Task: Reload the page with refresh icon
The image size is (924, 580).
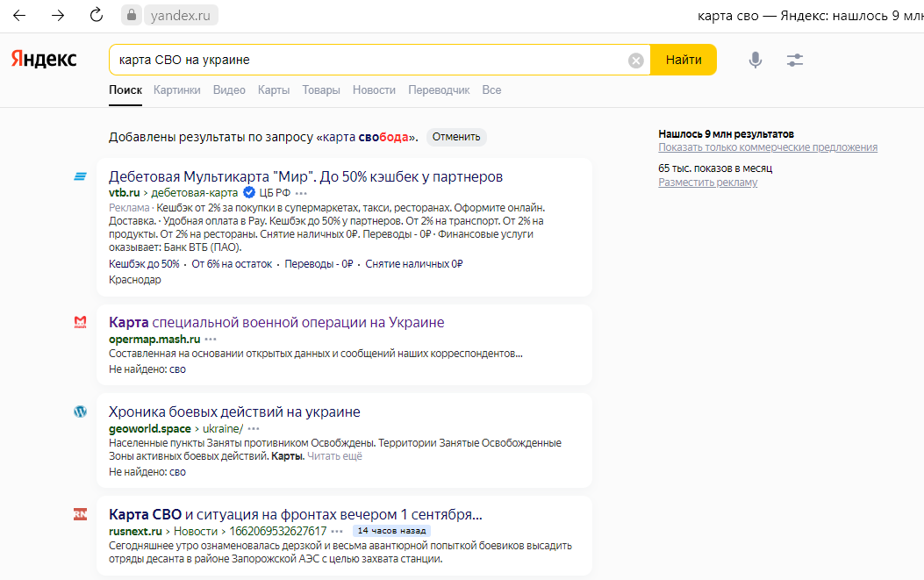Action: pos(97,16)
